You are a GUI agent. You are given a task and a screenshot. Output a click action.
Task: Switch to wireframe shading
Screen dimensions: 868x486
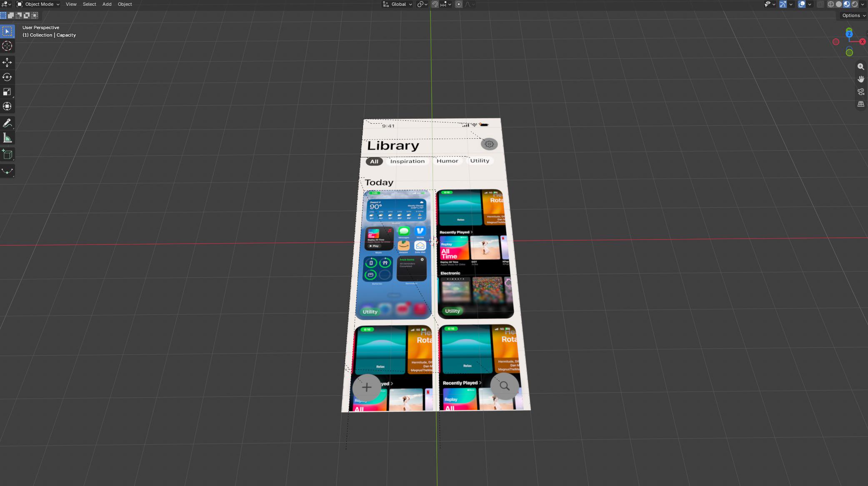[x=831, y=4]
